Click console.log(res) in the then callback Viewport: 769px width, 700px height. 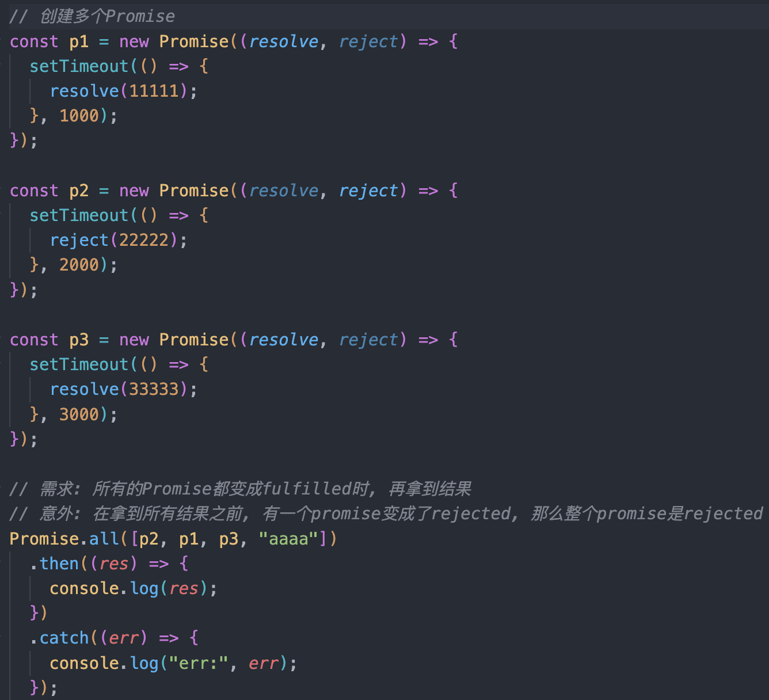(x=128, y=588)
